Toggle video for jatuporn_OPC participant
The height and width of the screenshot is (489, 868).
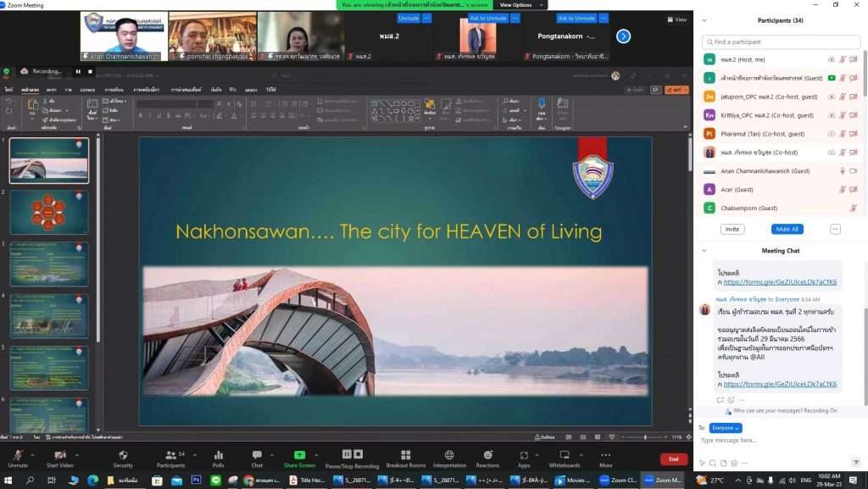[853, 97]
